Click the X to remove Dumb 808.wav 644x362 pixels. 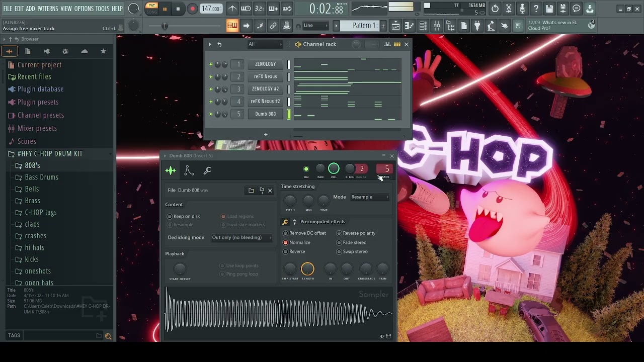point(270,191)
